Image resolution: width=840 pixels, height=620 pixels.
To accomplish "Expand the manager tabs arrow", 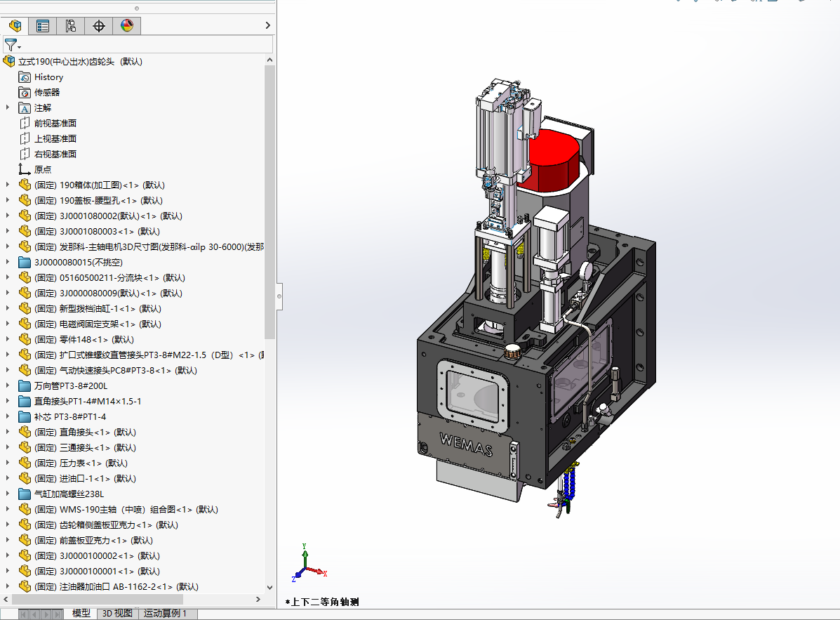I will tap(268, 25).
